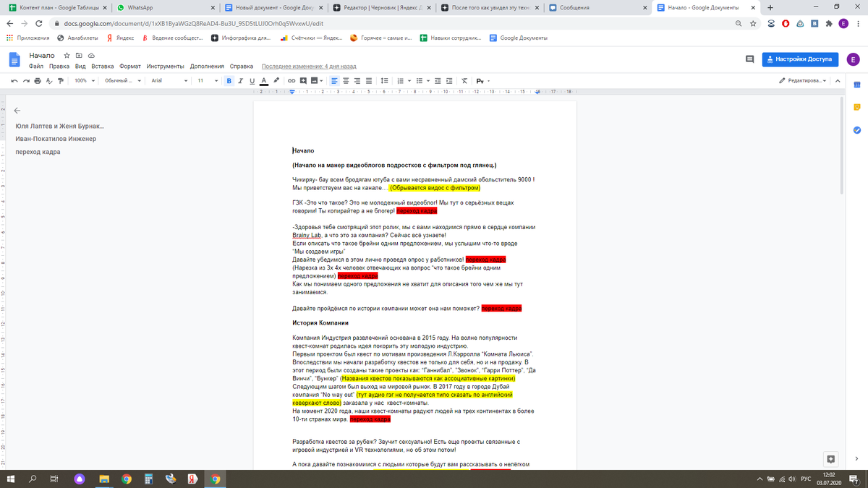Screen dimensions: 868x488
Task: Toggle bold formatting
Action: coord(229,80)
